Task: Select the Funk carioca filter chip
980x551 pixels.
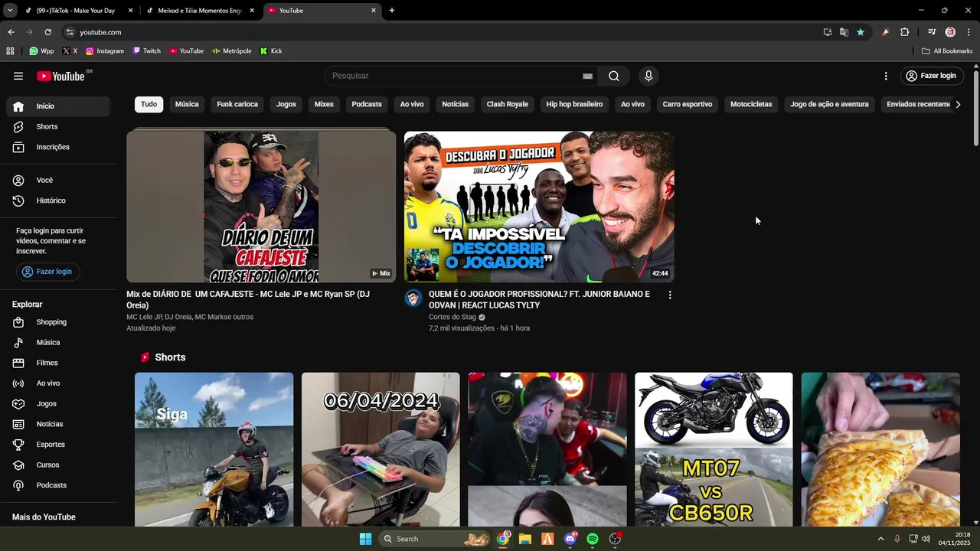Action: pyautogui.click(x=237, y=104)
